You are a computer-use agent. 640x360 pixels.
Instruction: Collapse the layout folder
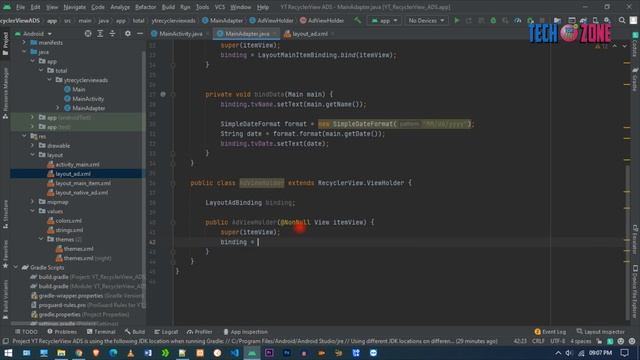click(33, 155)
